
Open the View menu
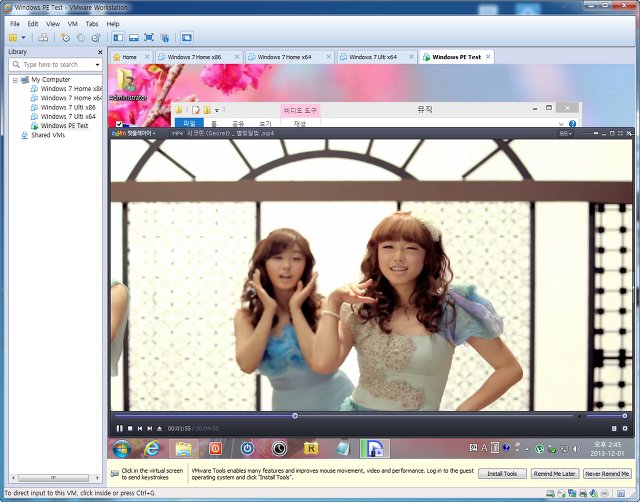(x=53, y=24)
